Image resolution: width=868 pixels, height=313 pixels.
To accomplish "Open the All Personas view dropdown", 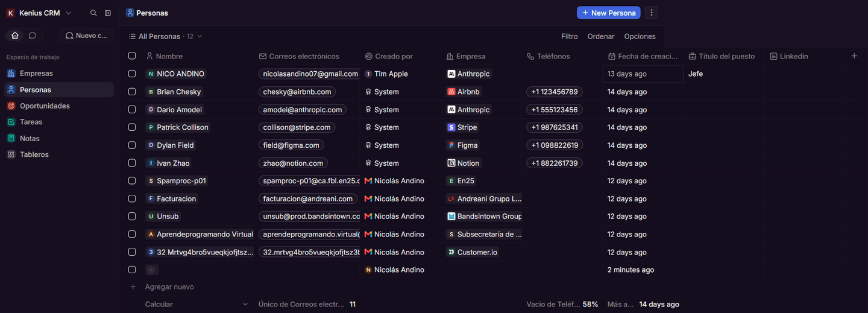I will click(165, 36).
